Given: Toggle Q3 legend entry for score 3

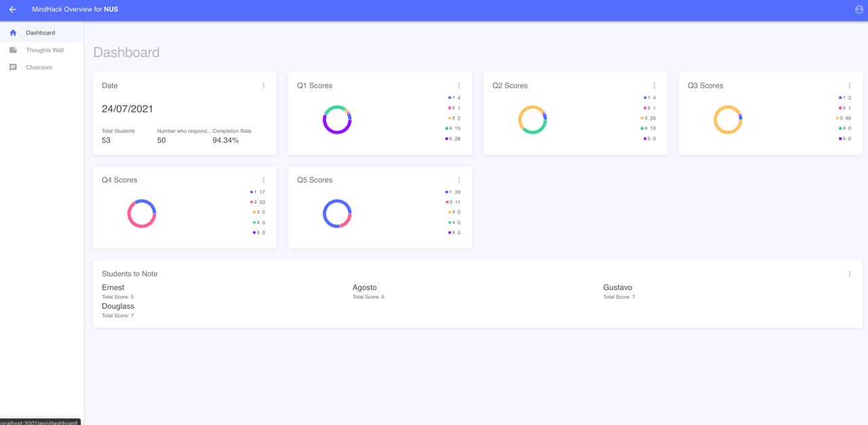Looking at the screenshot, I should 844,118.
